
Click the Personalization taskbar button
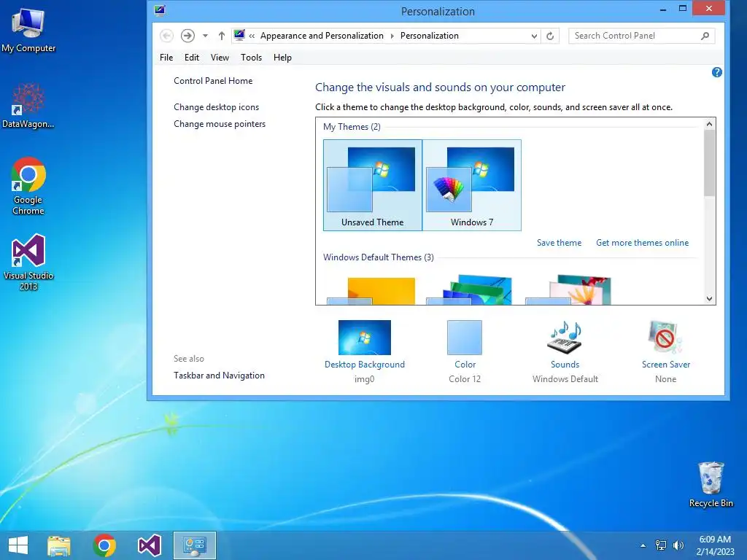[194, 545]
